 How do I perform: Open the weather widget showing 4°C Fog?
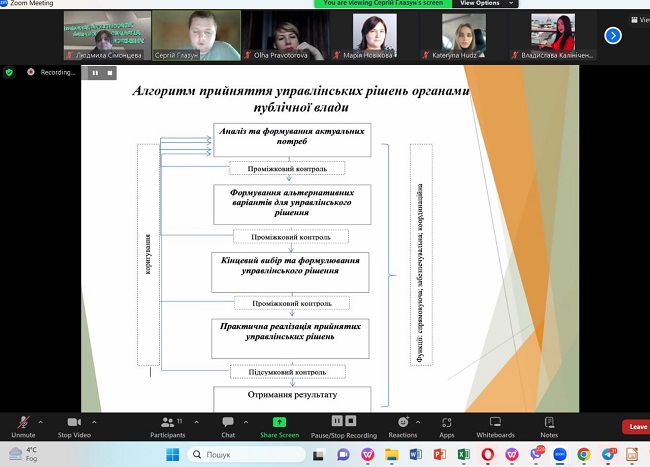point(23,454)
